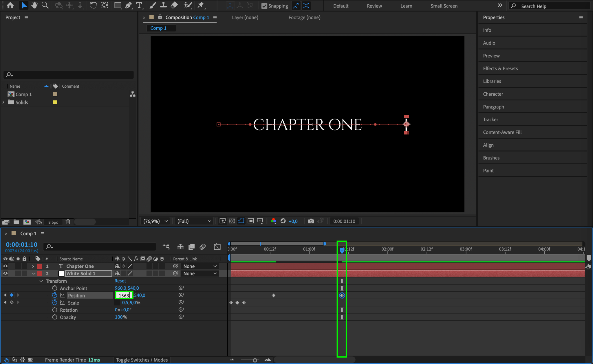Image resolution: width=593 pixels, height=364 pixels.
Task: Click Reset next to Transform
Action: point(120,281)
